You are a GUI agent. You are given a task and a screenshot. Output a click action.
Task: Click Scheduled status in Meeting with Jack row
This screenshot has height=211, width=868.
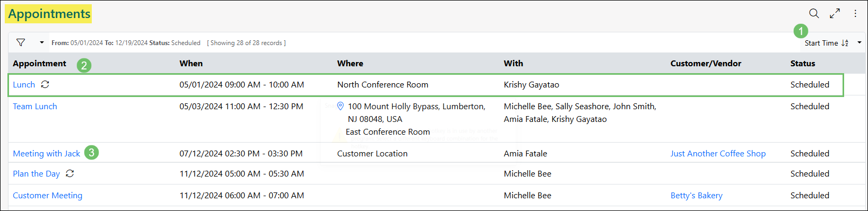pyautogui.click(x=810, y=154)
